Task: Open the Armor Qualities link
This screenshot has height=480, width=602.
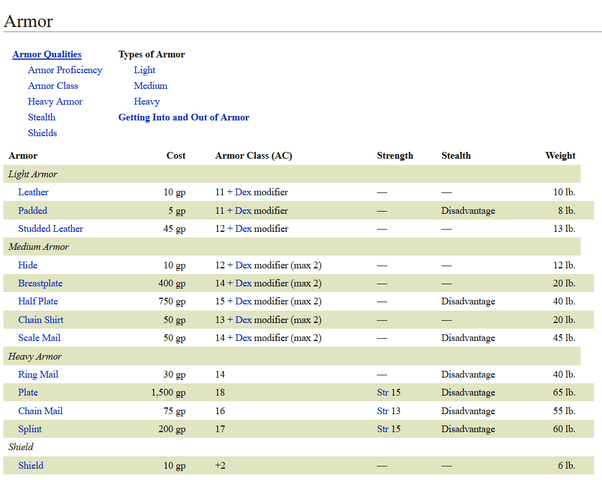Action: [x=47, y=55]
